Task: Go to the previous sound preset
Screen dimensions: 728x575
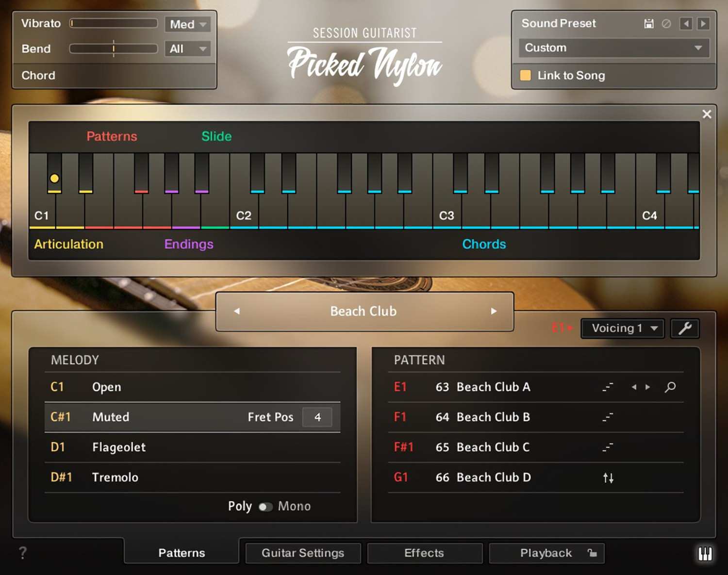Action: click(685, 23)
